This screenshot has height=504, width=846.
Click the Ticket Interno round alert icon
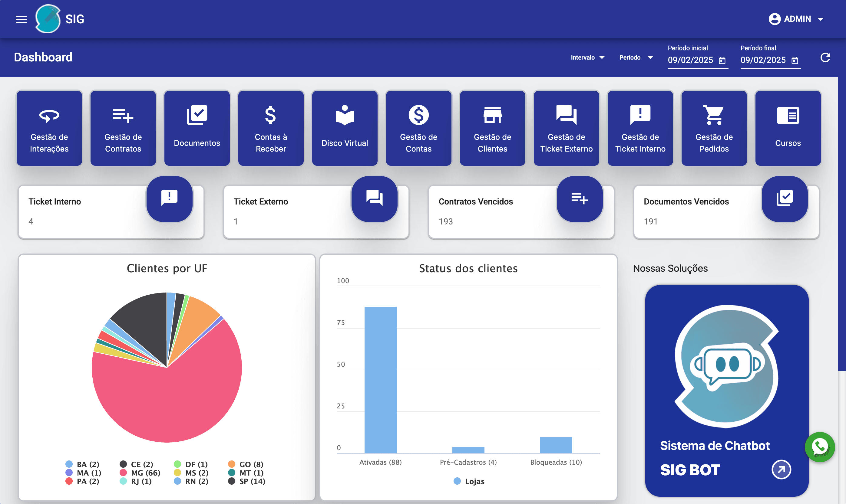[x=169, y=198]
